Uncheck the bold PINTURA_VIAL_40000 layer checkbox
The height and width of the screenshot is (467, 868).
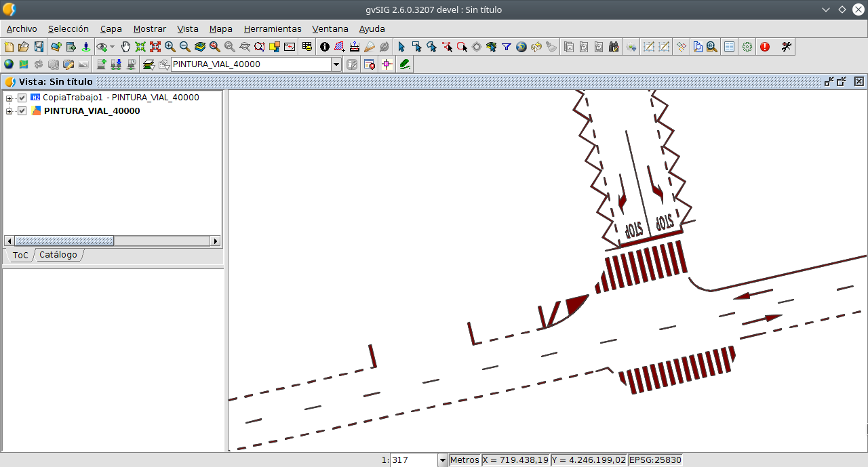(x=22, y=111)
